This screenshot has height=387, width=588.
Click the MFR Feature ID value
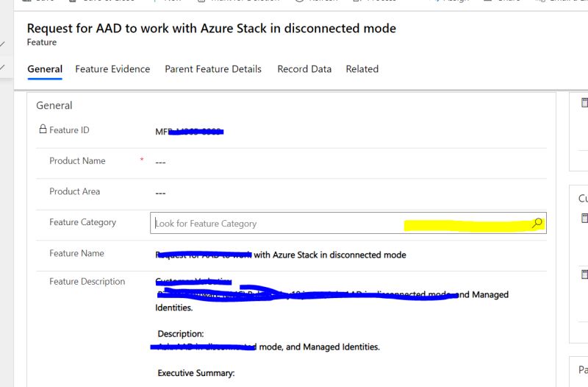click(x=190, y=132)
